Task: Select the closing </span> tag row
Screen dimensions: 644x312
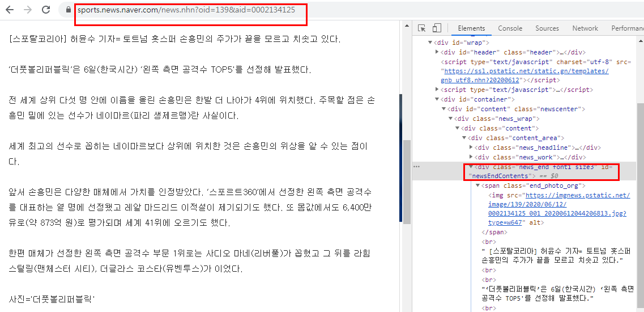Action: (494, 232)
